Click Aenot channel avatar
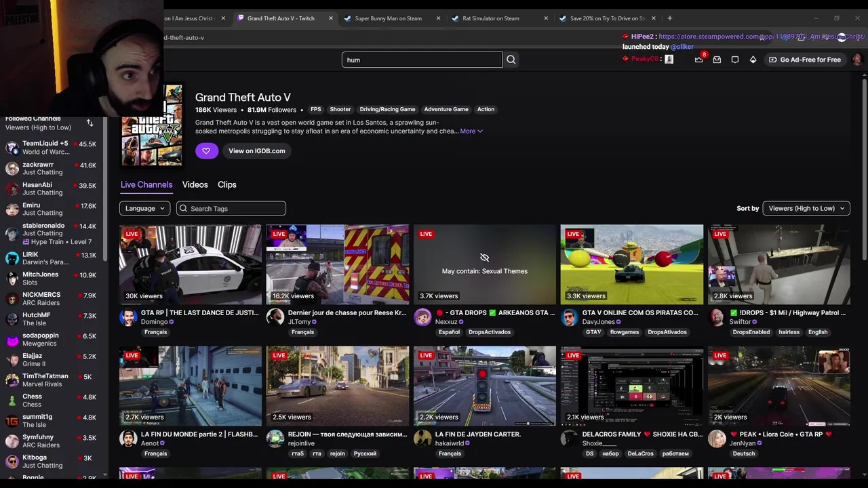 tap(128, 439)
